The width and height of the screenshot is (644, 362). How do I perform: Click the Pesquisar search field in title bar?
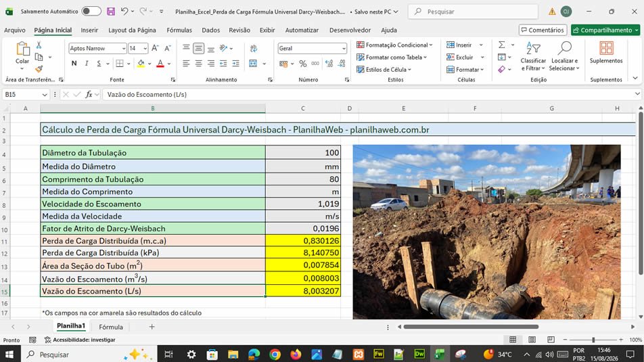pos(473,12)
